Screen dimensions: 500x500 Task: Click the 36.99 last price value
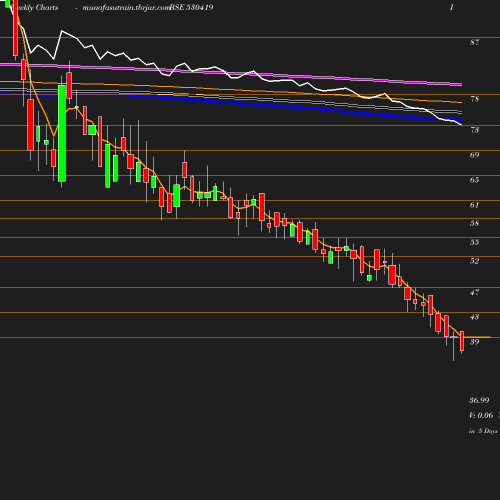coord(479,400)
